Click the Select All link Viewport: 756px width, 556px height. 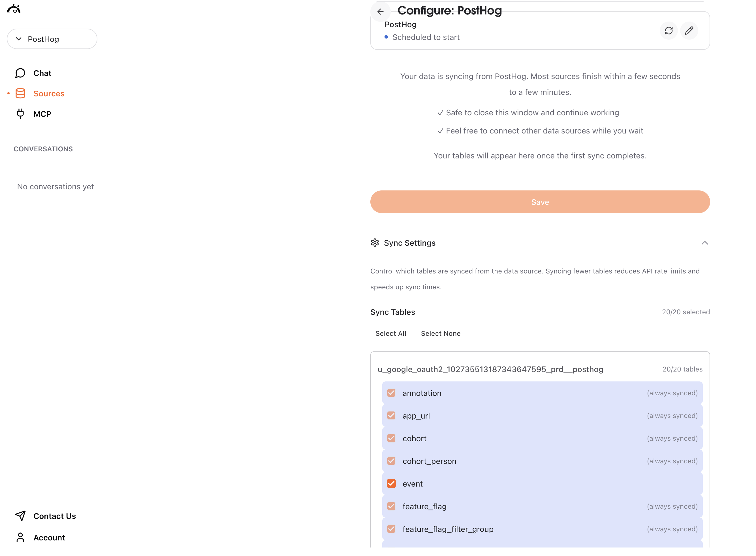[x=391, y=333]
